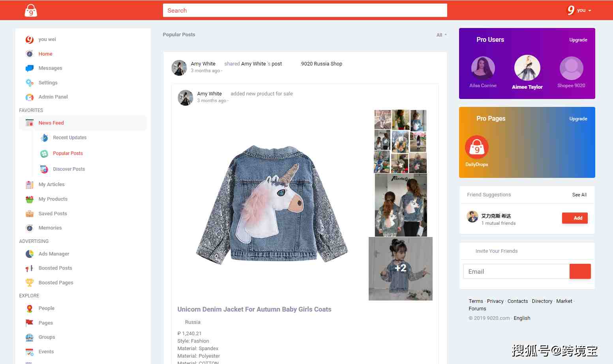Go to Home in sidebar menu
The height and width of the screenshot is (364, 613).
point(45,54)
